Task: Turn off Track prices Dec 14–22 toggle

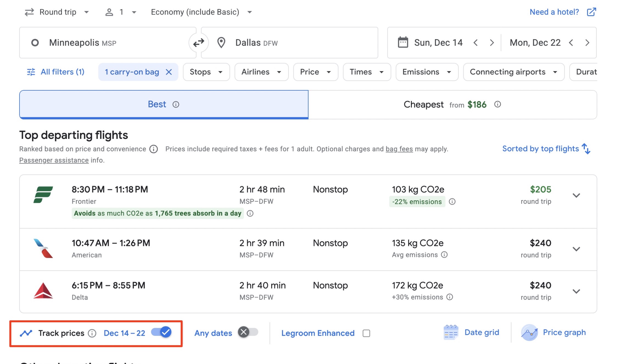Action: [162, 332]
